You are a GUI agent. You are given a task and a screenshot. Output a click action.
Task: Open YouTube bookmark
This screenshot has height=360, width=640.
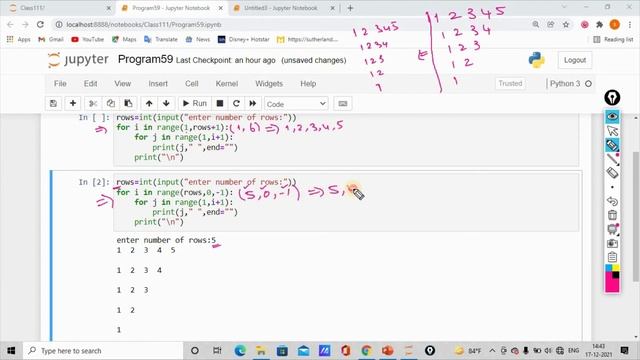point(87,40)
